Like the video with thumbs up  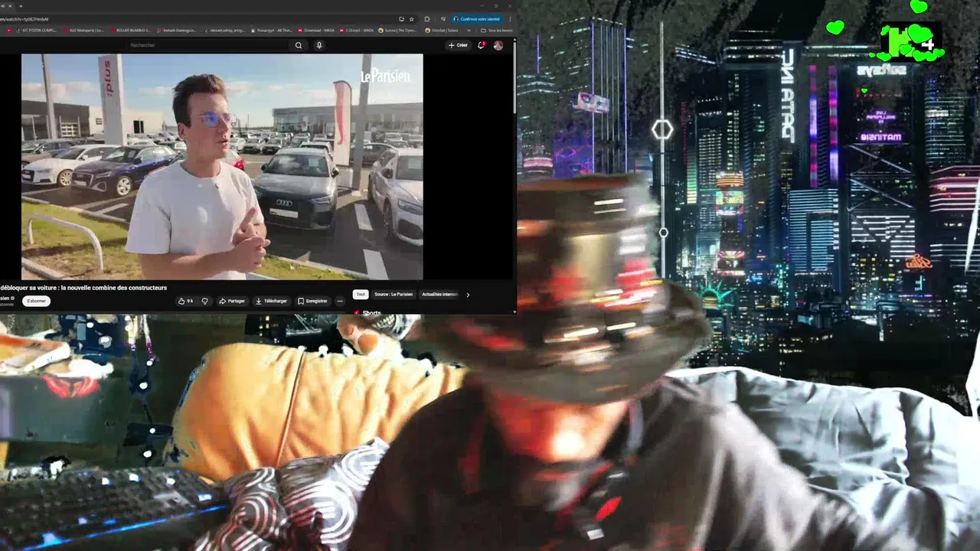pyautogui.click(x=185, y=301)
